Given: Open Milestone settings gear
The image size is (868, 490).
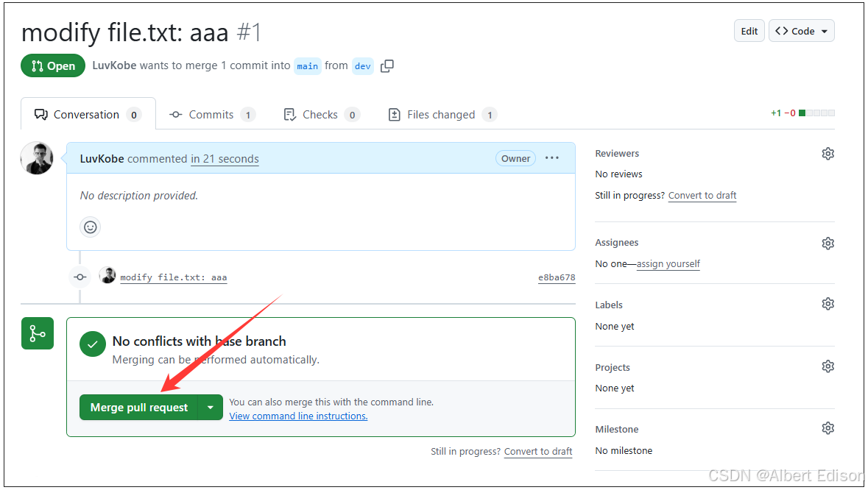Looking at the screenshot, I should coord(828,428).
